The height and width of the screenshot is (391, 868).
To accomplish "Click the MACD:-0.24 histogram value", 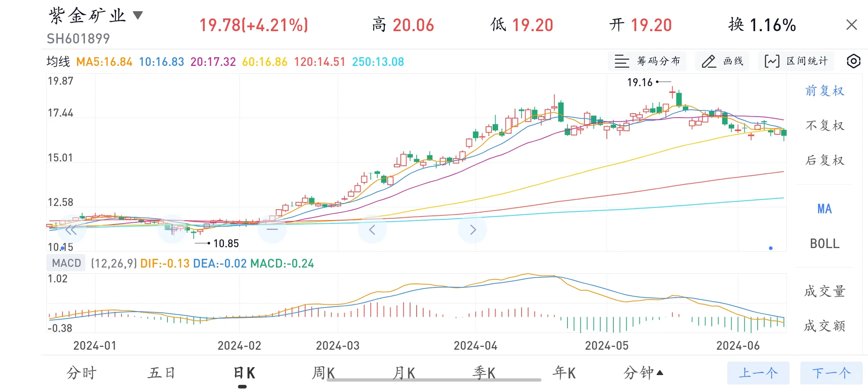I will [x=282, y=264].
